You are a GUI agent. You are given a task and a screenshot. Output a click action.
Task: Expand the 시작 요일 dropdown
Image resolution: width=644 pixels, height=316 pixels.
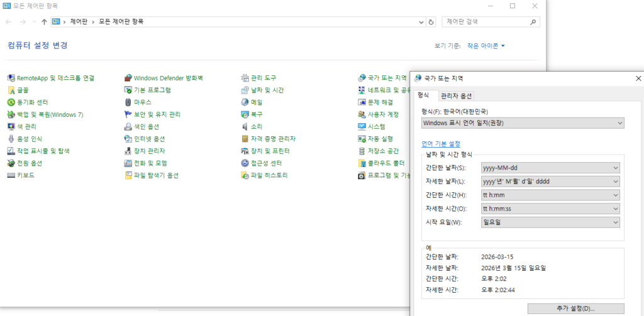click(550, 222)
